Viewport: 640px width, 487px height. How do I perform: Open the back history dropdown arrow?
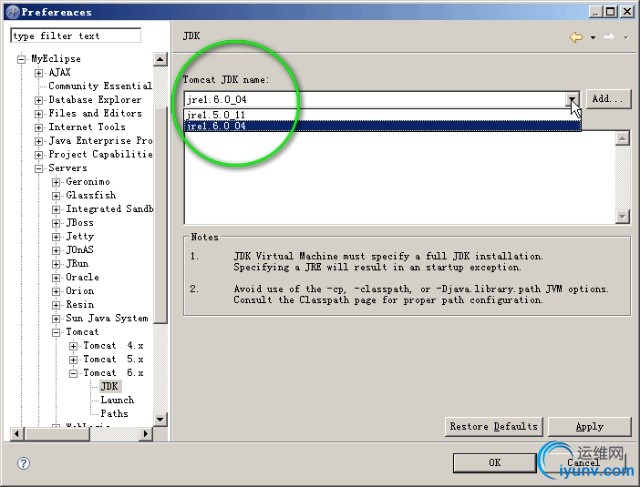593,38
